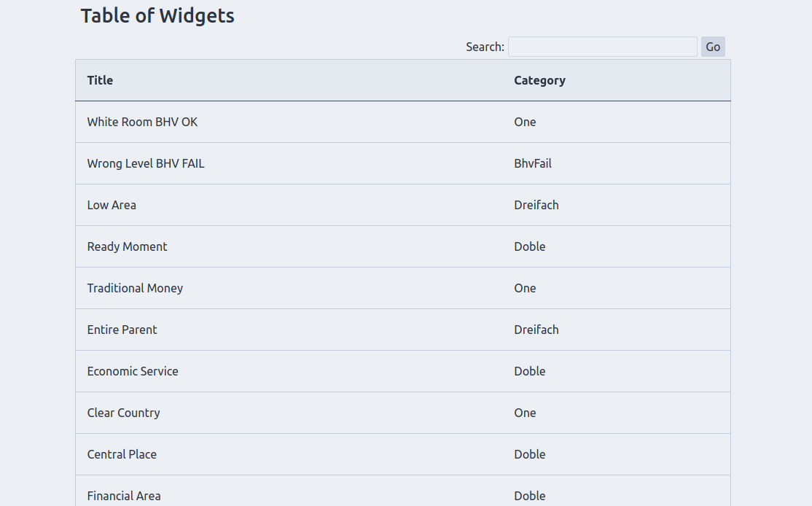Select the White Room BHV OK row title
This screenshot has width=812, height=506.
pos(142,122)
